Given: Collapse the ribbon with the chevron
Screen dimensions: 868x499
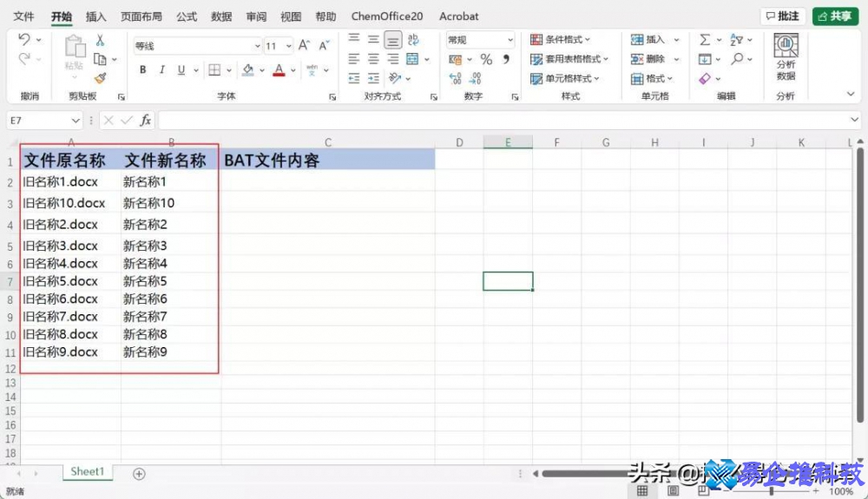Looking at the screenshot, I should tap(851, 94).
